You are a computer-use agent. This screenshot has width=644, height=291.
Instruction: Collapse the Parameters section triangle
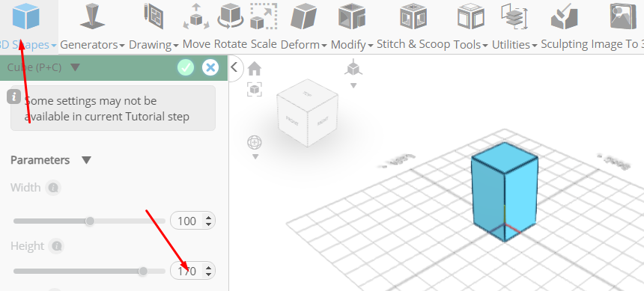tap(86, 160)
